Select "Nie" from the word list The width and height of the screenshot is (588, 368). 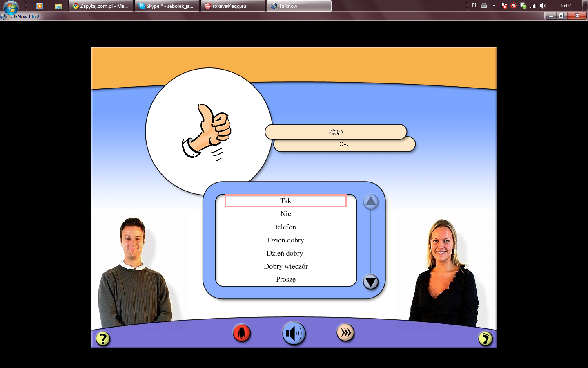point(285,214)
